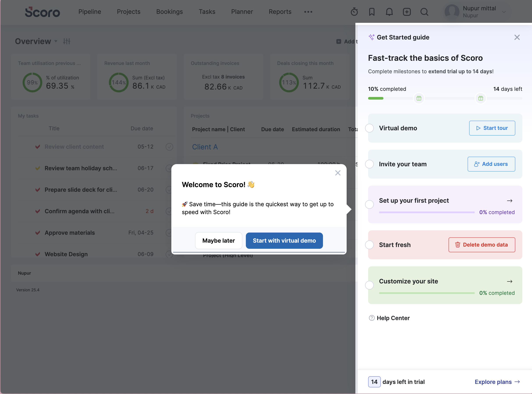Click the quick add plus icon
The image size is (532, 394).
coord(407,12)
